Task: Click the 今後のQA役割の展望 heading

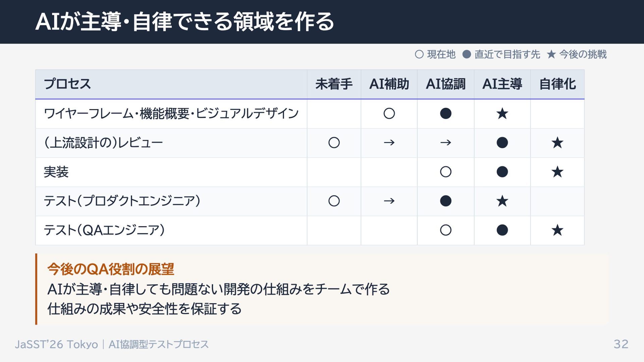Action: point(111,269)
